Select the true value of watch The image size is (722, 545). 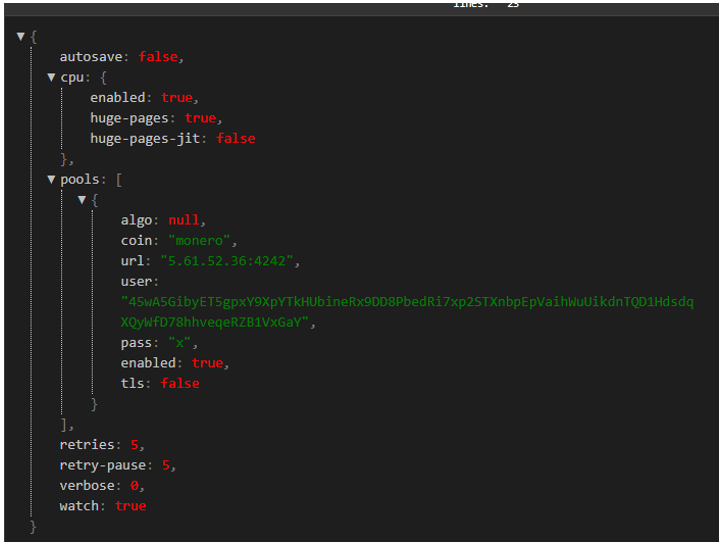(131, 506)
